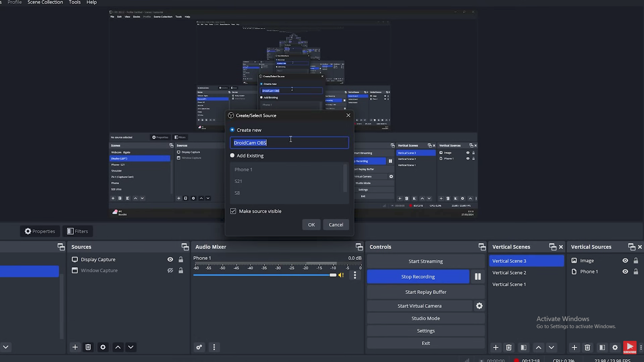Open advanced audio properties gears icon

point(199,347)
